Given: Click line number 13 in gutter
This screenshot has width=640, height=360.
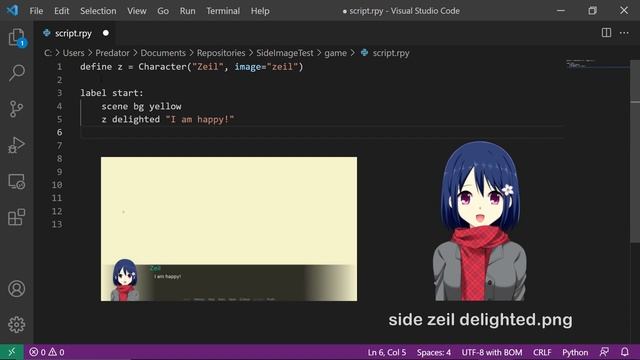Looking at the screenshot, I should (x=57, y=224).
